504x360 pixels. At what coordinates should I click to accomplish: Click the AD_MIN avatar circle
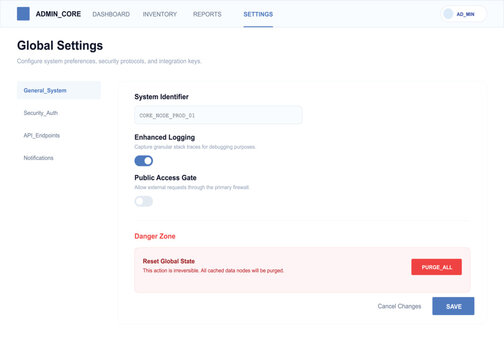tap(448, 14)
